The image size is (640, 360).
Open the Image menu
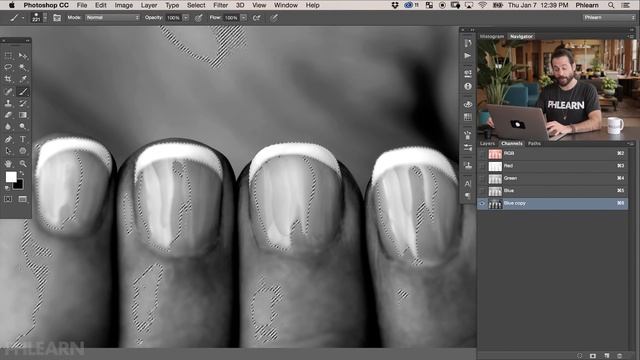[124, 5]
